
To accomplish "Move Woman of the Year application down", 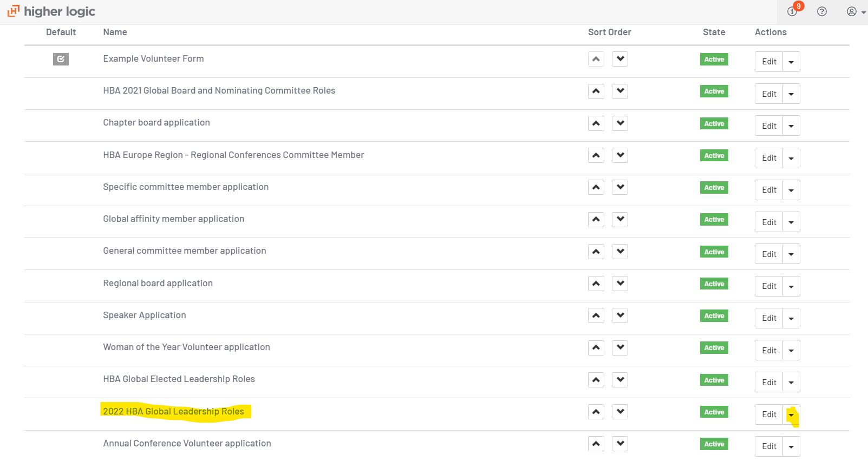I will [620, 347].
